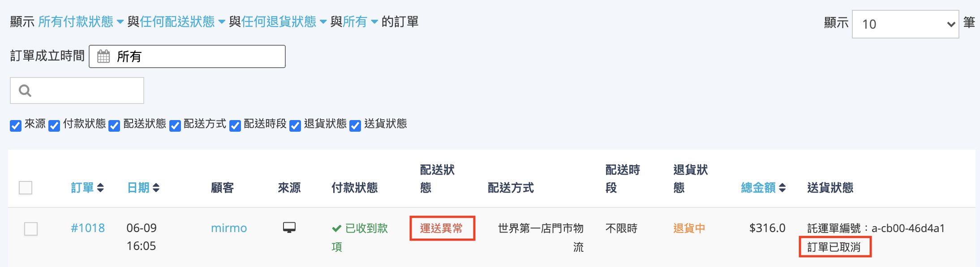Click the green payment received checkmark
Screen dimensions: 980x267
tap(336, 228)
